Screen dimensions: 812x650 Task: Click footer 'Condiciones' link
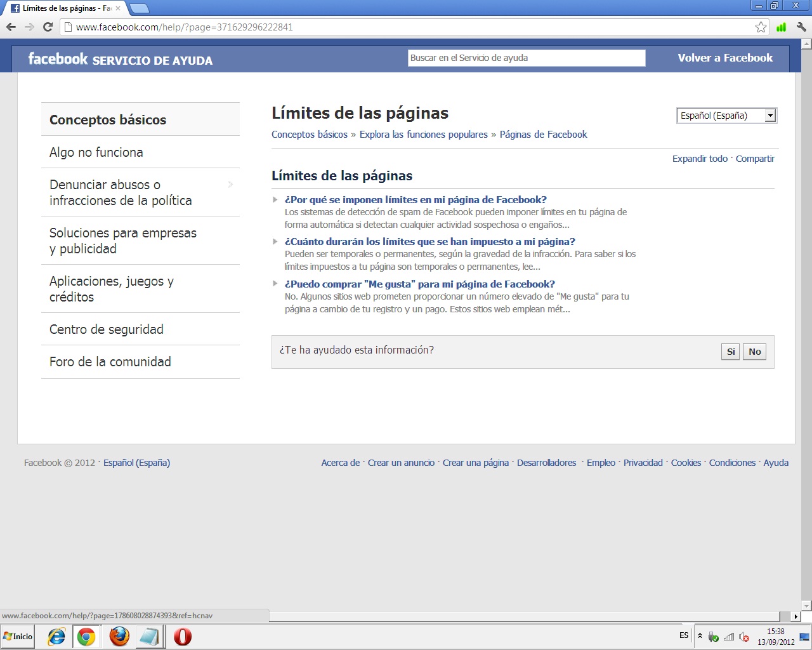pos(732,463)
